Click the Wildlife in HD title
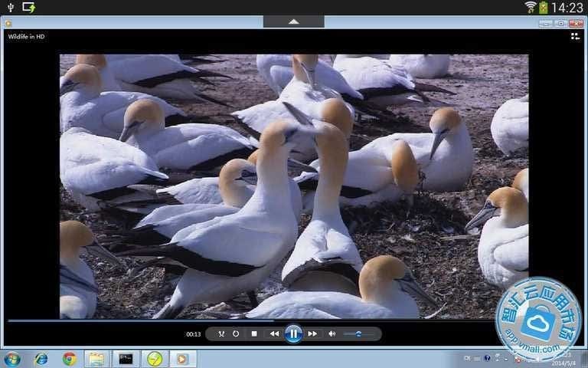 pyautogui.click(x=26, y=36)
